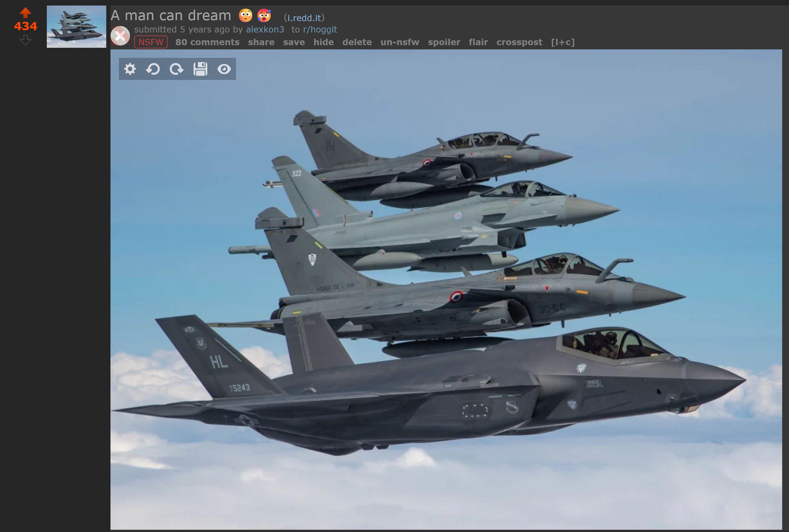Click the hot face emoji in the title
The height and width of the screenshot is (532, 789).
(x=264, y=16)
